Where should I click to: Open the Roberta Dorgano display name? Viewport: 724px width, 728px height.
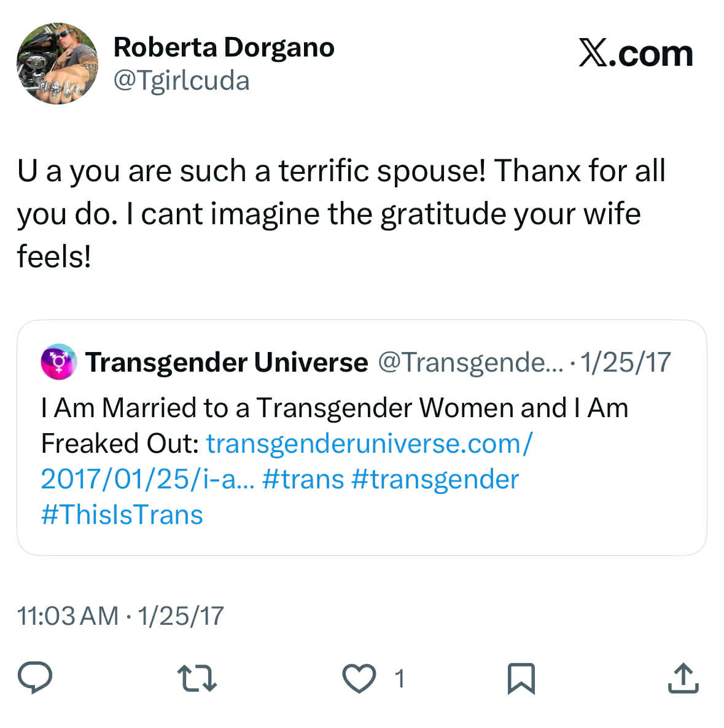click(224, 47)
